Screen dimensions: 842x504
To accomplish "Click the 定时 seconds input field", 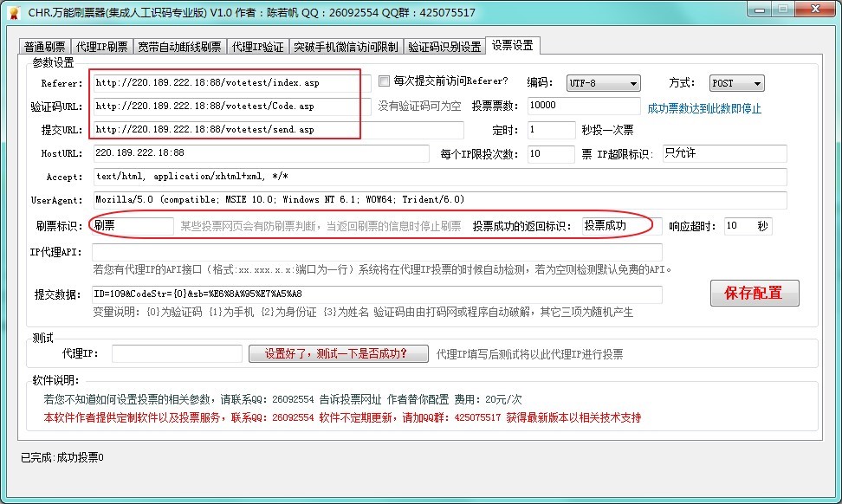I will (552, 130).
